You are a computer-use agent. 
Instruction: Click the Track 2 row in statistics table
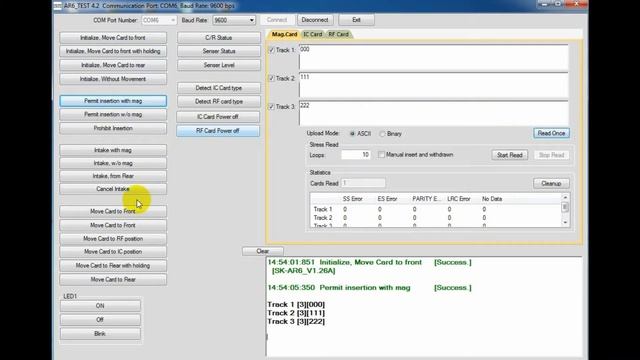click(x=436, y=218)
